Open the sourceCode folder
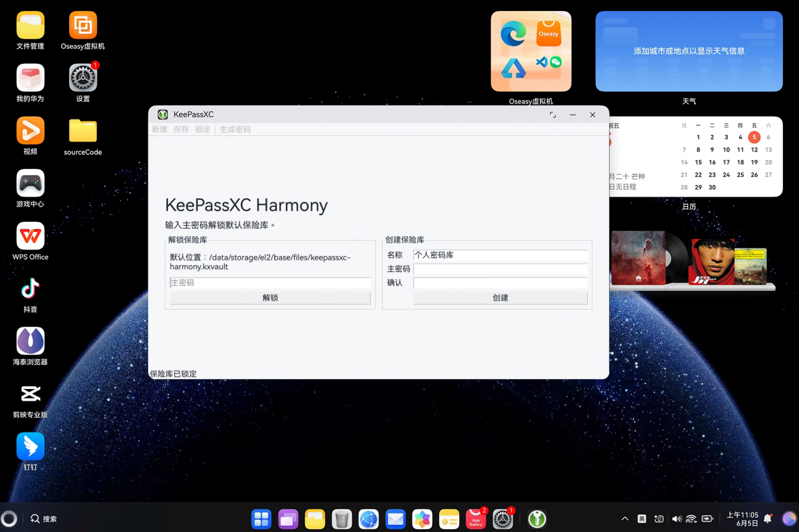This screenshot has width=799, height=532. click(x=83, y=131)
